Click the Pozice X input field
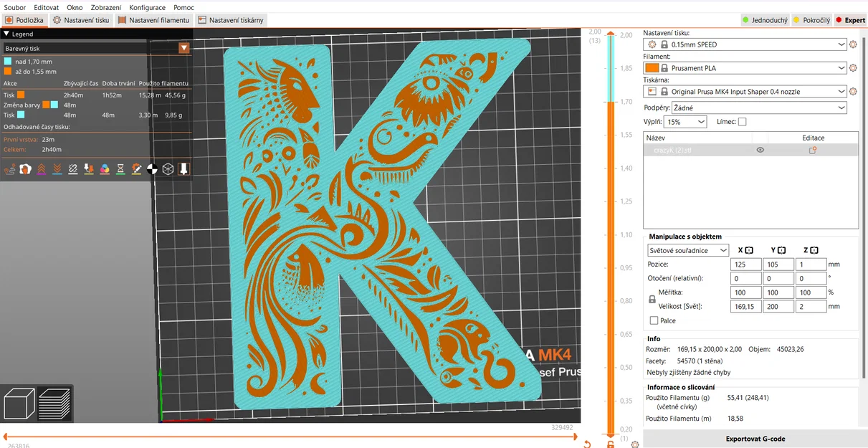This screenshot has height=448, width=868. point(745,264)
